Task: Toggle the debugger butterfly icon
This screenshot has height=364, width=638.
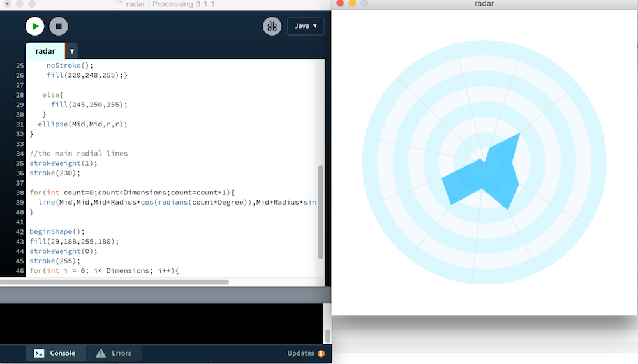Action: [x=272, y=26]
